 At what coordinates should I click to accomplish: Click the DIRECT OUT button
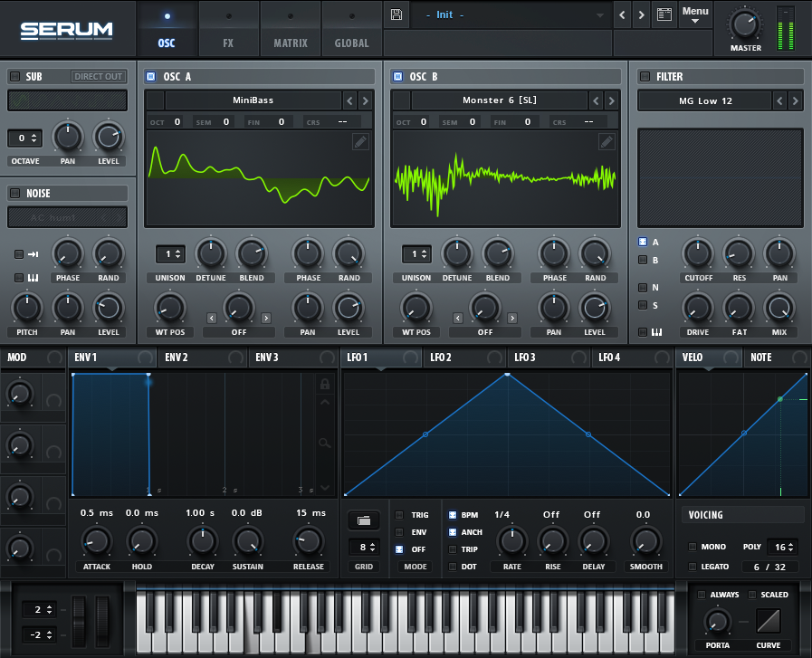99,77
